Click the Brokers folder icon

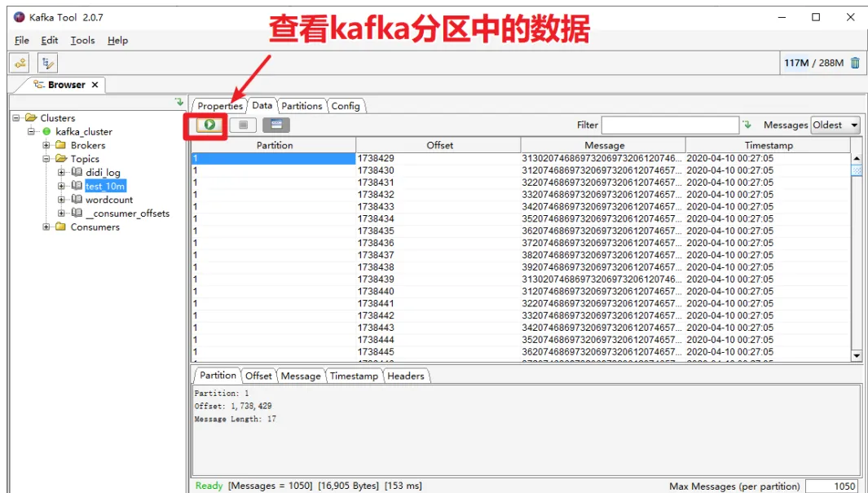pyautogui.click(x=61, y=145)
